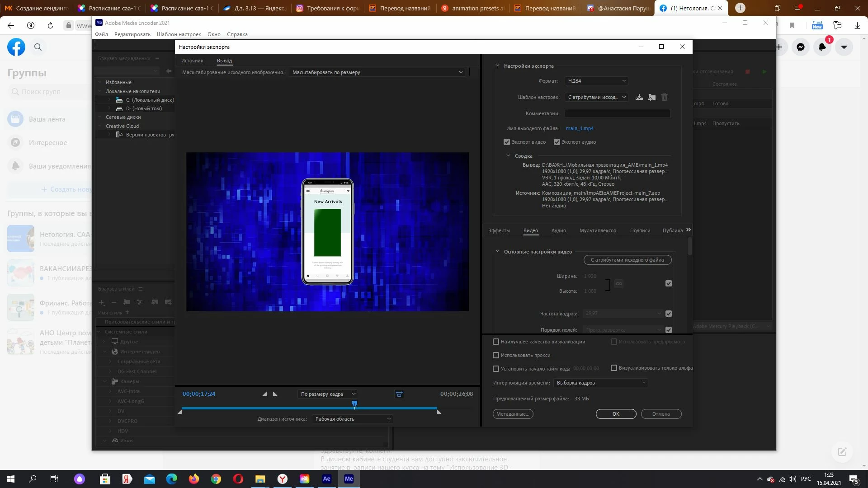Toggle the aspect ratio correction icon

(399, 394)
